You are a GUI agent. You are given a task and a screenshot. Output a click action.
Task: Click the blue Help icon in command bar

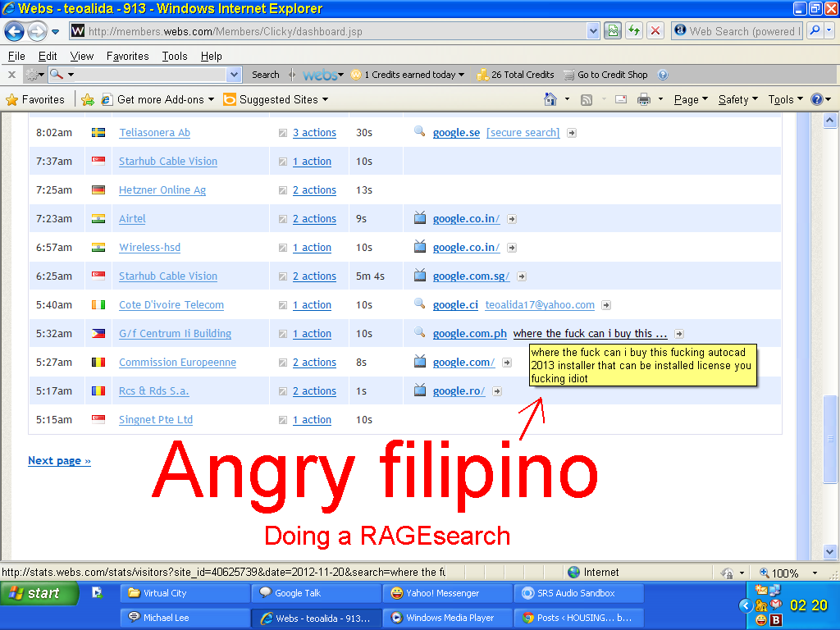(x=816, y=99)
